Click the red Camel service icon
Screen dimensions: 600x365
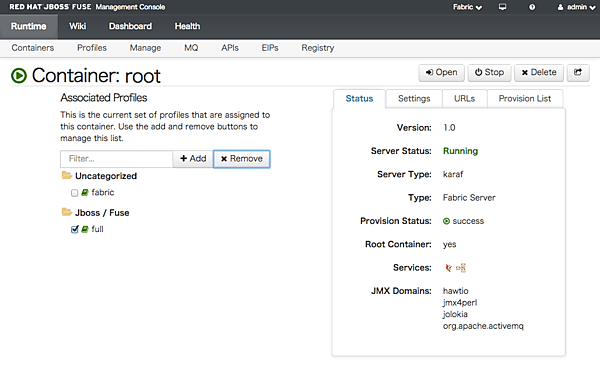(448, 268)
